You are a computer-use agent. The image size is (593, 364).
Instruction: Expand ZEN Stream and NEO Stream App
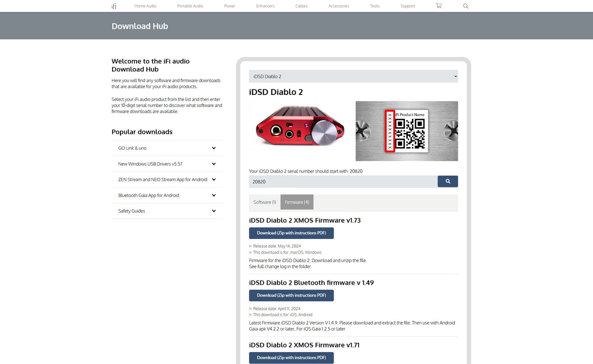pyautogui.click(x=167, y=180)
